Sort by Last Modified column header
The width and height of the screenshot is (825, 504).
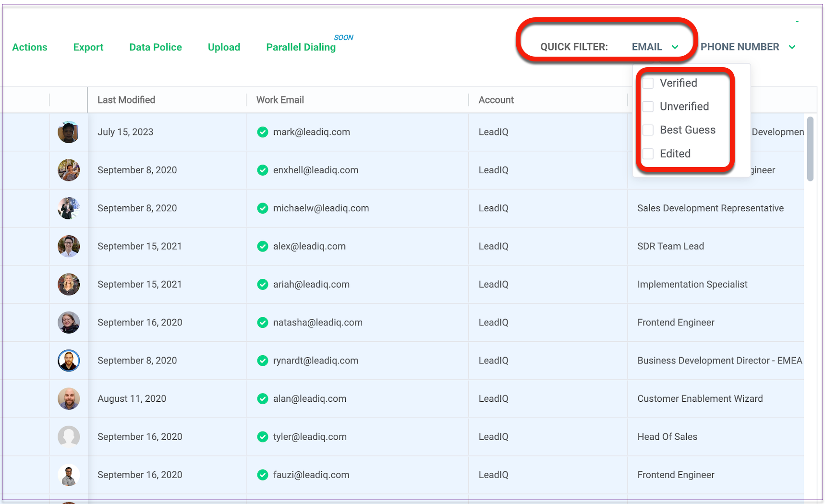pos(126,100)
